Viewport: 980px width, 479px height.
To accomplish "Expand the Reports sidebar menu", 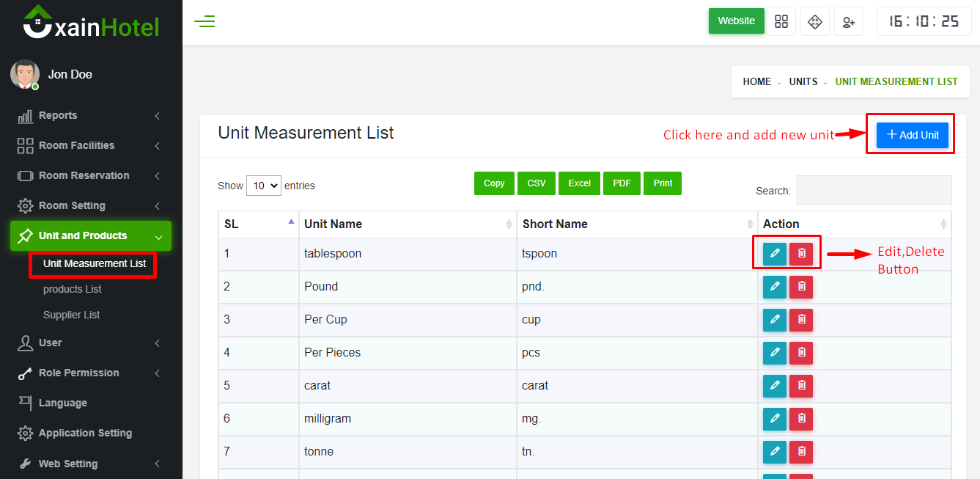I will (88, 115).
